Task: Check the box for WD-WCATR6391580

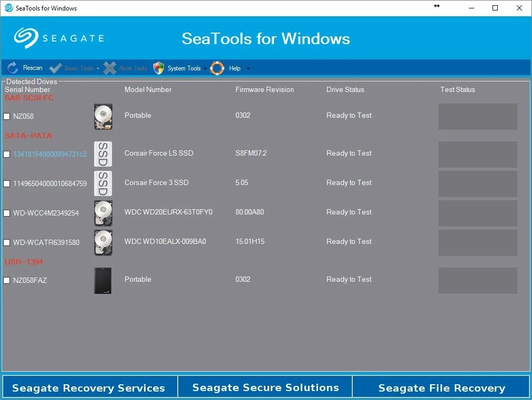Action: tap(6, 243)
